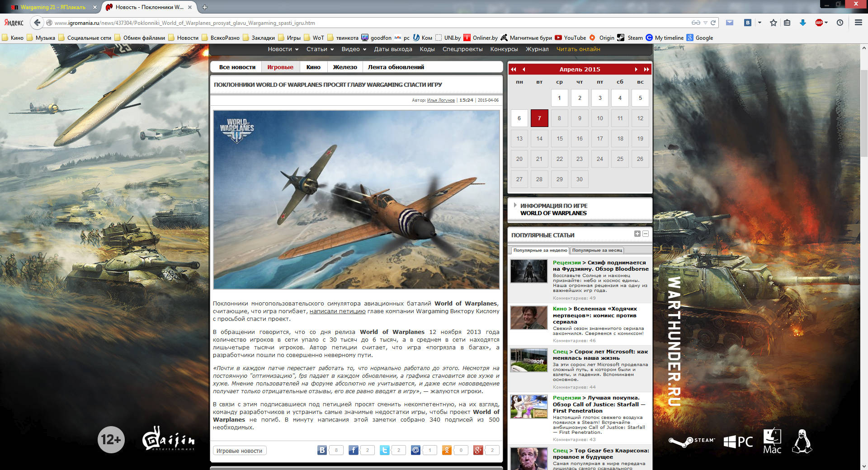
Task: Share article on Facebook
Action: point(353,450)
